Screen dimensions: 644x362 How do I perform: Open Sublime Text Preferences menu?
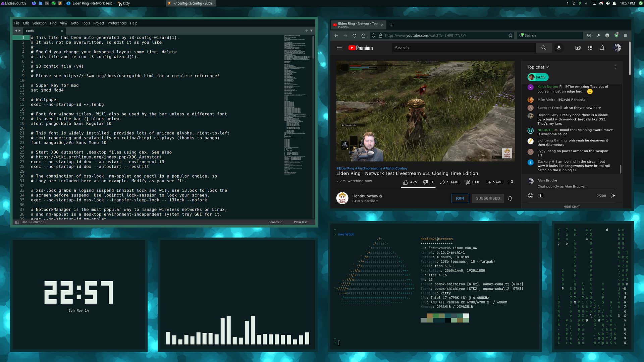point(117,23)
